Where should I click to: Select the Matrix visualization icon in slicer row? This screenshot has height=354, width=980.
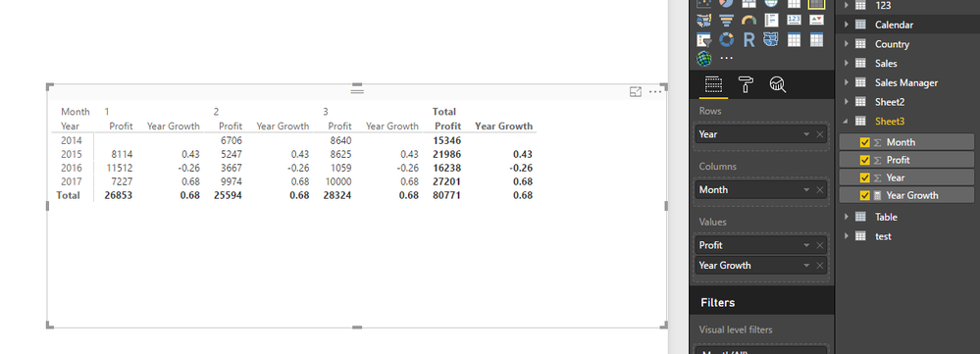(x=816, y=40)
